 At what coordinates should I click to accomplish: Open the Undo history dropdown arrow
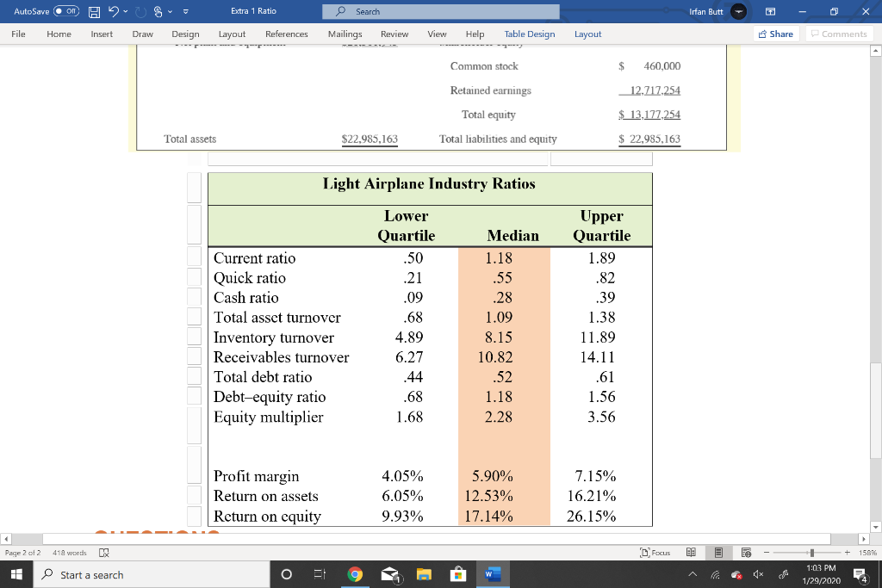click(126, 11)
